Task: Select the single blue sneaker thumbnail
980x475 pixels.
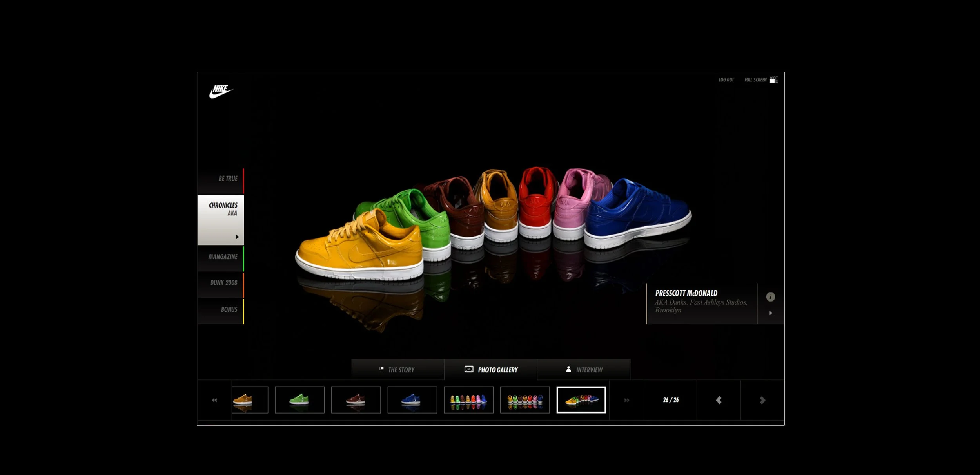Action: pos(412,400)
